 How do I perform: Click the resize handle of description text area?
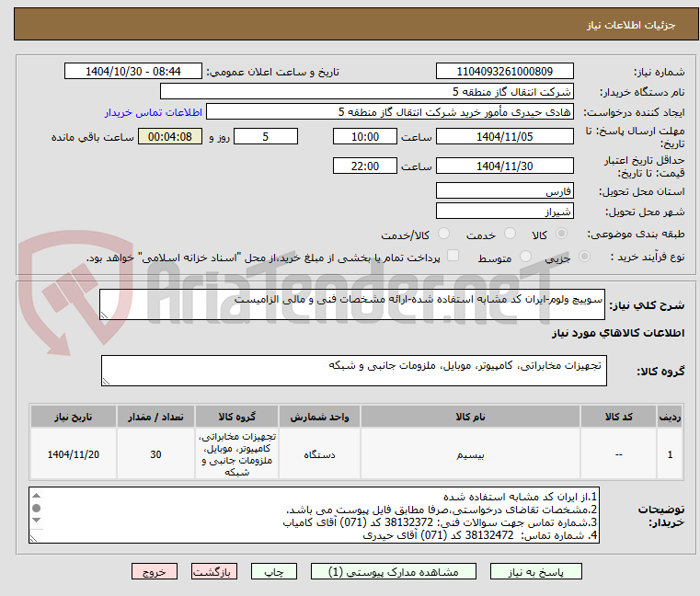pos(104,315)
